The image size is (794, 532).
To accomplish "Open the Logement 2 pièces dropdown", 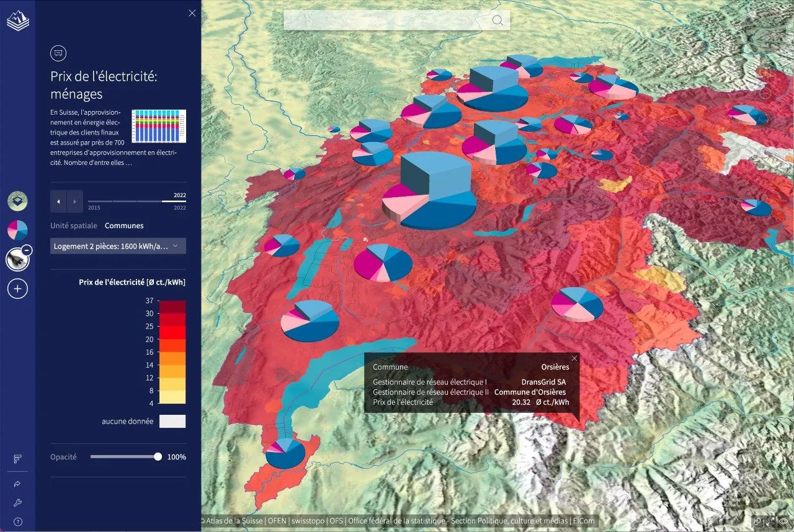I will tap(118, 246).
